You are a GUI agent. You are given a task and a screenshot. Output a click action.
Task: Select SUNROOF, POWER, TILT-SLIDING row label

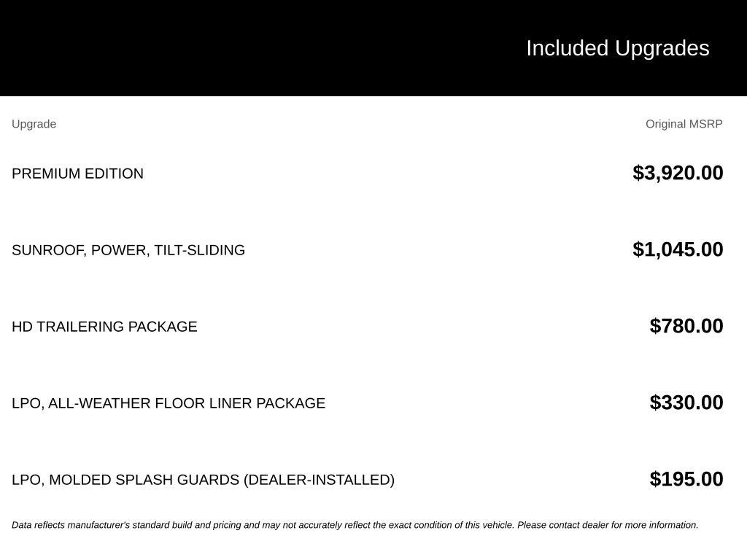pos(128,250)
